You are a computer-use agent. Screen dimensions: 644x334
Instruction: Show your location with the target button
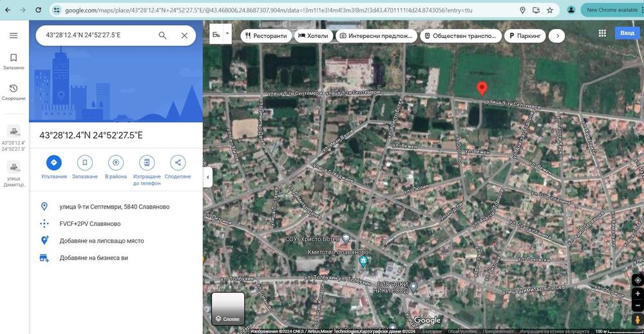click(x=638, y=280)
